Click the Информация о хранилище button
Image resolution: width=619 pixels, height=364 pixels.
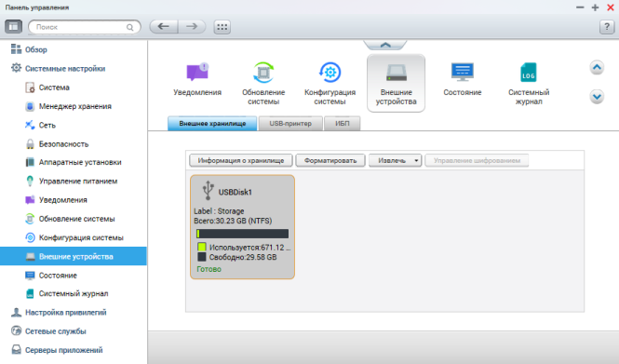tap(241, 161)
